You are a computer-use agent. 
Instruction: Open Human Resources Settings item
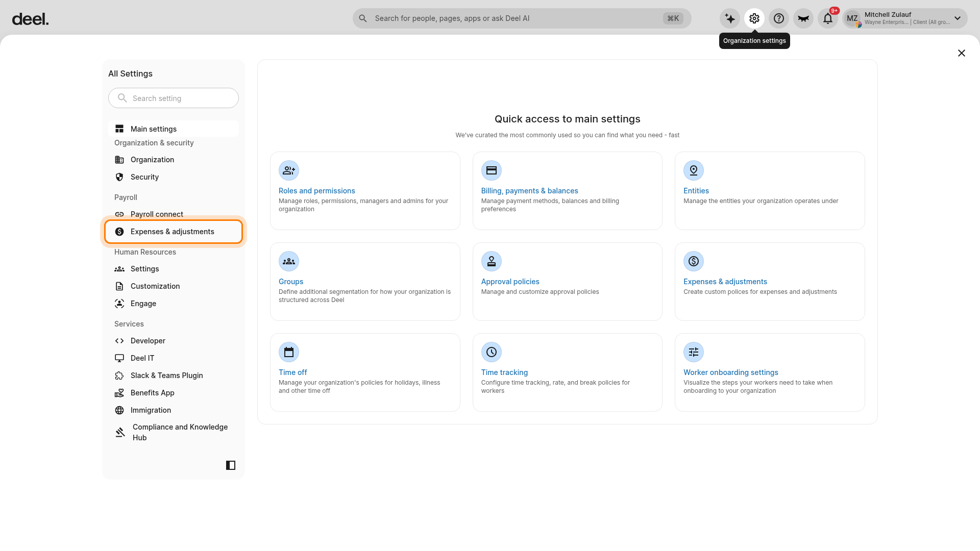click(174, 269)
